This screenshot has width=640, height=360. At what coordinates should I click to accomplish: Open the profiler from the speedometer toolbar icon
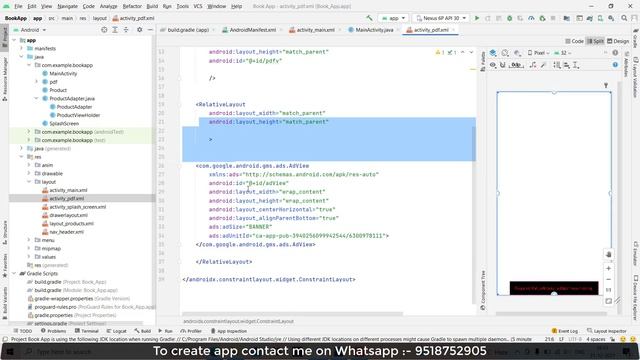(x=531, y=18)
